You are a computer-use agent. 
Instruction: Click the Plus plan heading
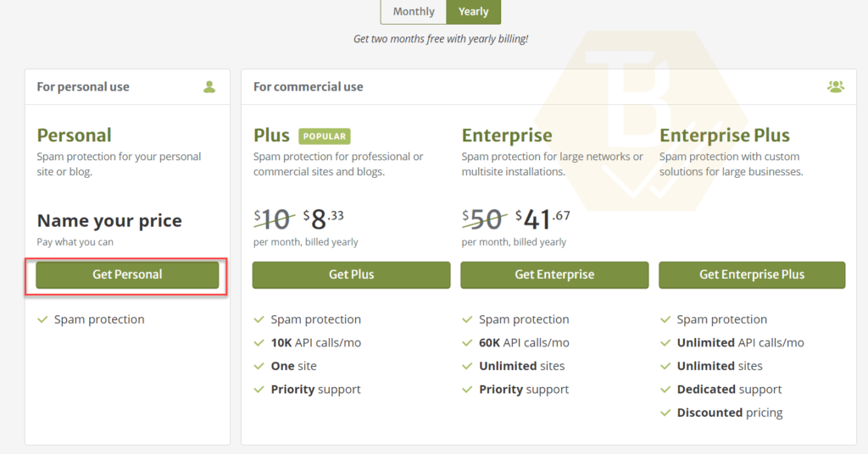[x=271, y=135]
